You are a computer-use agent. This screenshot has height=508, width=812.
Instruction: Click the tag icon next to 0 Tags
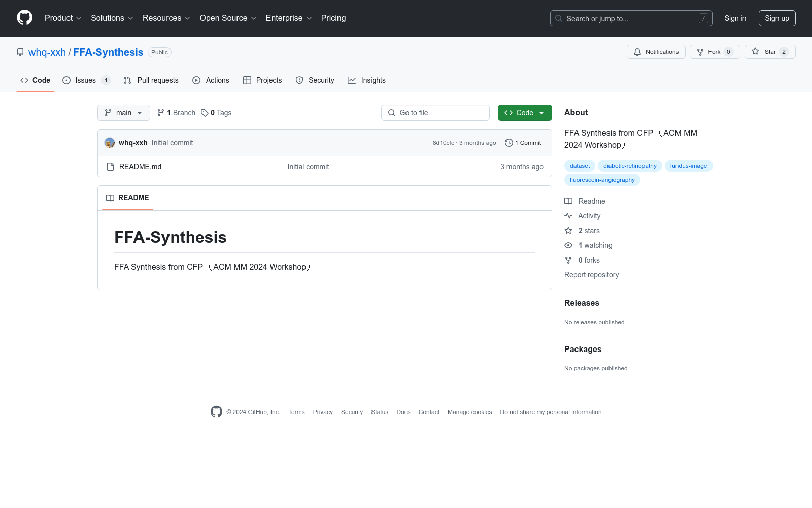205,113
